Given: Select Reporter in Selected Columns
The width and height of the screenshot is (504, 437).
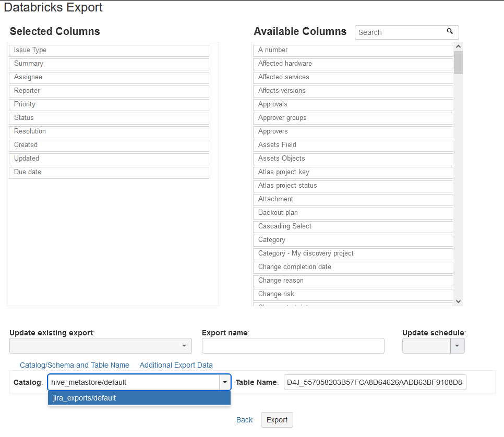Looking at the screenshot, I should [109, 91].
